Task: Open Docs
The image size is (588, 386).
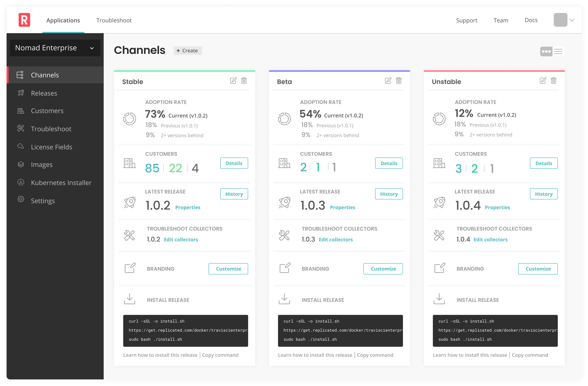Action: point(531,20)
